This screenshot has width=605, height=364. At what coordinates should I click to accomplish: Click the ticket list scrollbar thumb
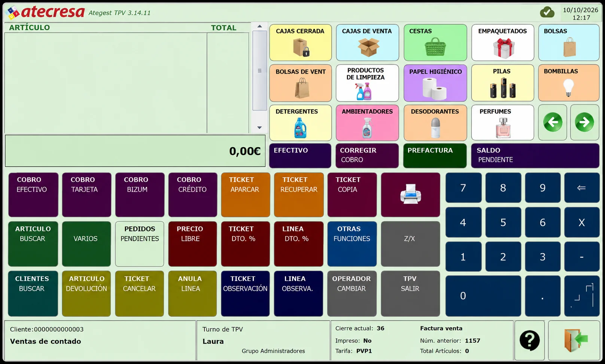259,71
